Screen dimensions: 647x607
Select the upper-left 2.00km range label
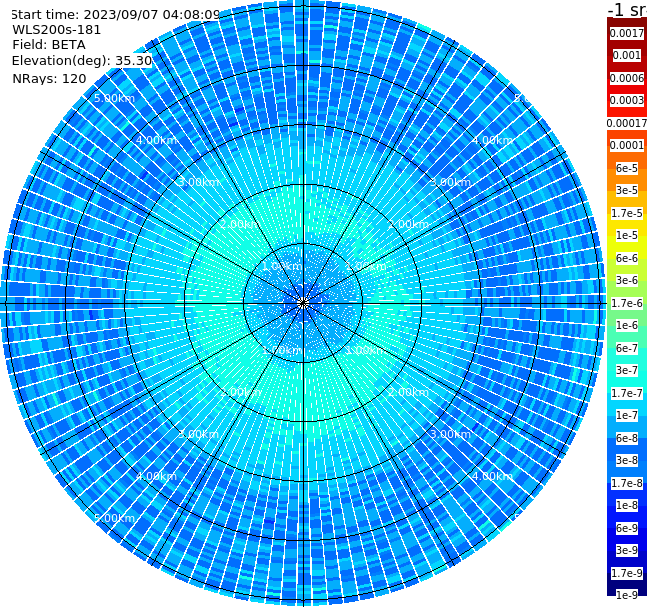click(241, 224)
